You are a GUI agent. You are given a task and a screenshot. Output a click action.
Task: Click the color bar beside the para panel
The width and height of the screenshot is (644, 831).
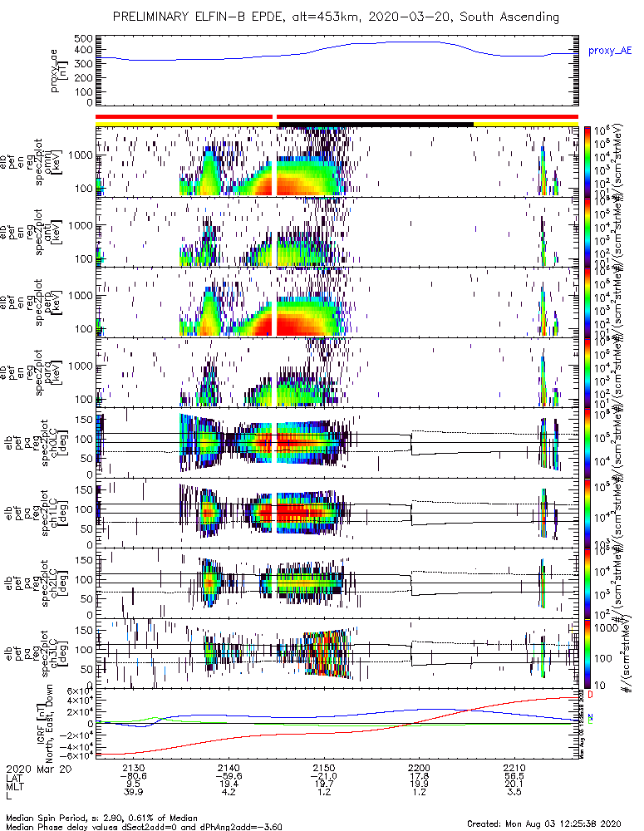pyautogui.click(x=587, y=372)
